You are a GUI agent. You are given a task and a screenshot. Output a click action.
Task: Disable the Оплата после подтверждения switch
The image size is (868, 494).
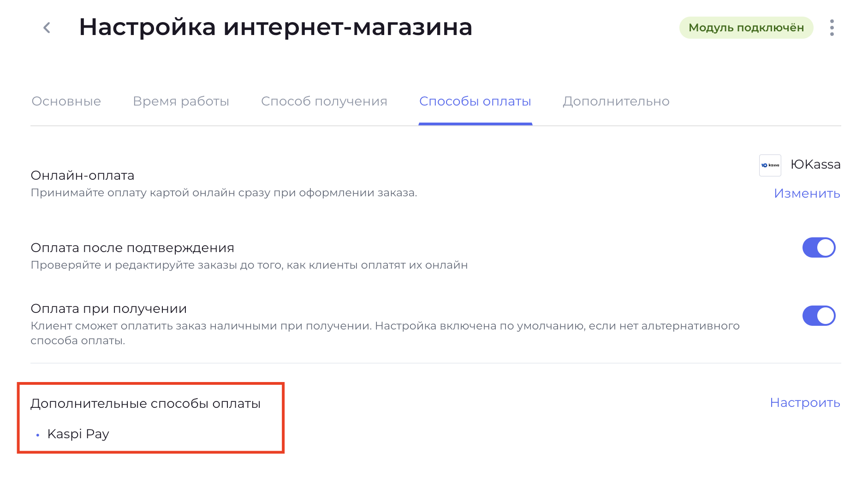tap(819, 247)
